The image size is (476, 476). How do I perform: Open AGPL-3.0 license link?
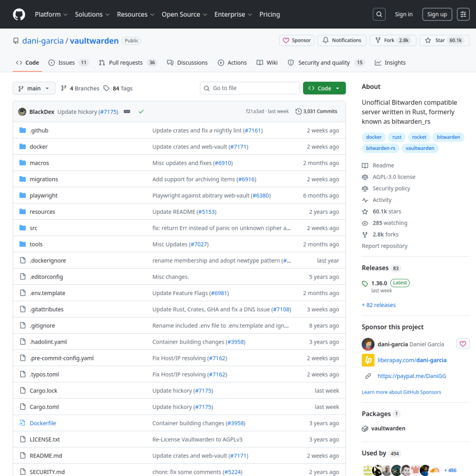click(x=388, y=177)
